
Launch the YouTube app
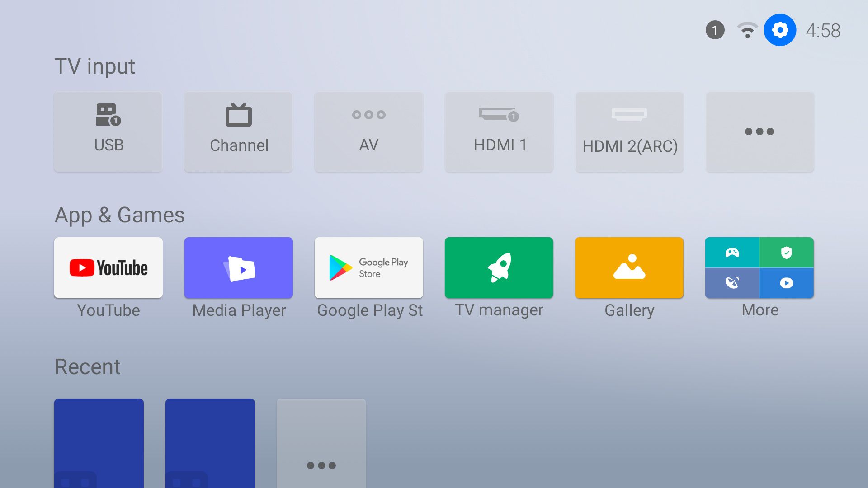[x=108, y=267]
